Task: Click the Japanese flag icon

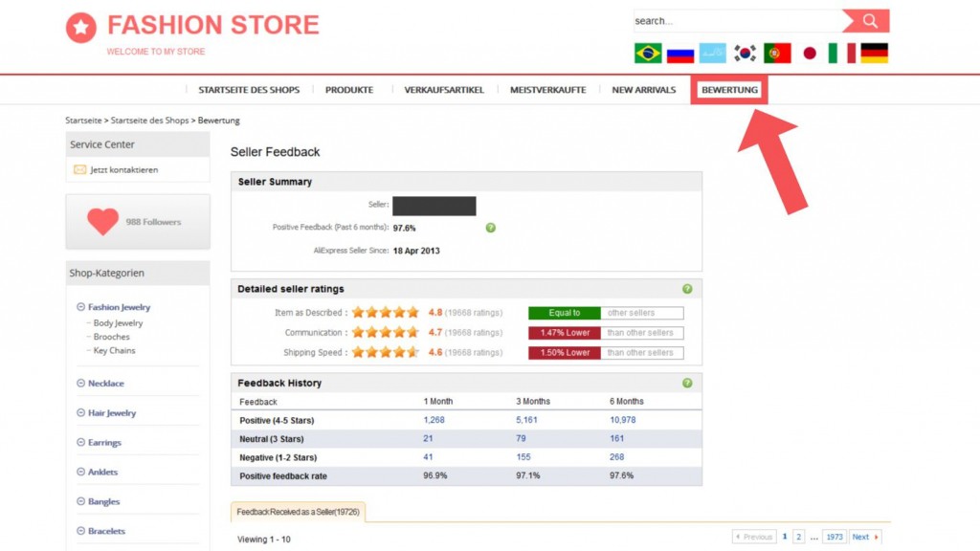Action: click(810, 54)
